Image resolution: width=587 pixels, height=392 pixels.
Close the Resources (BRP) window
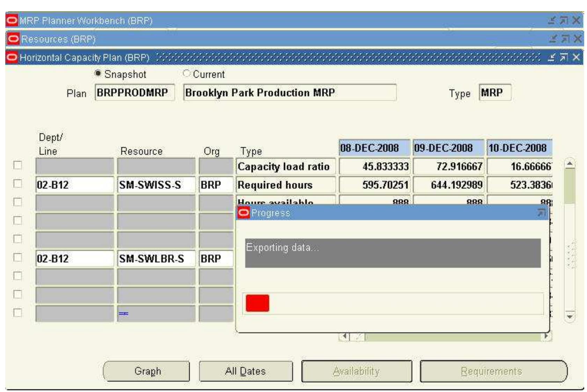[x=578, y=39]
